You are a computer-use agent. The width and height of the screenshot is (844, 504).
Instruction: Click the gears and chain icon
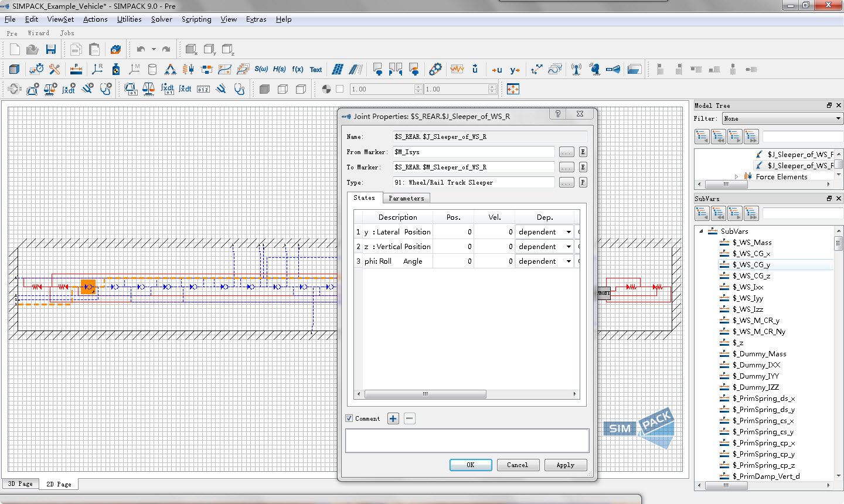tap(435, 69)
